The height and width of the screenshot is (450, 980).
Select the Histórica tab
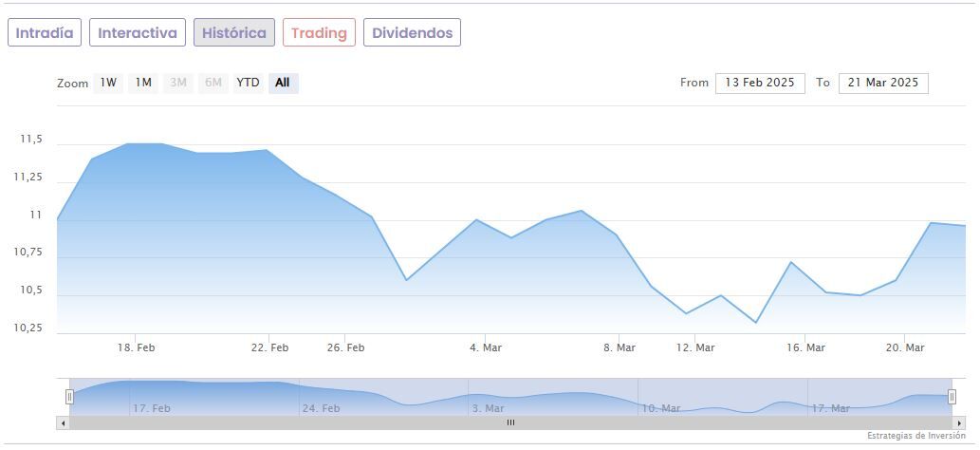pos(234,33)
